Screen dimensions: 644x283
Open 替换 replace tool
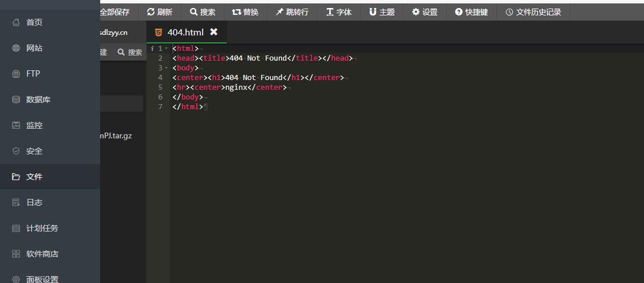tap(245, 13)
